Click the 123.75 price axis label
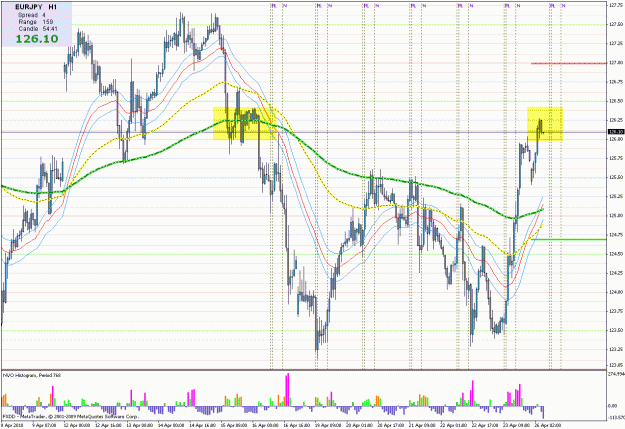Screen dimensions: 625x429 (616, 311)
